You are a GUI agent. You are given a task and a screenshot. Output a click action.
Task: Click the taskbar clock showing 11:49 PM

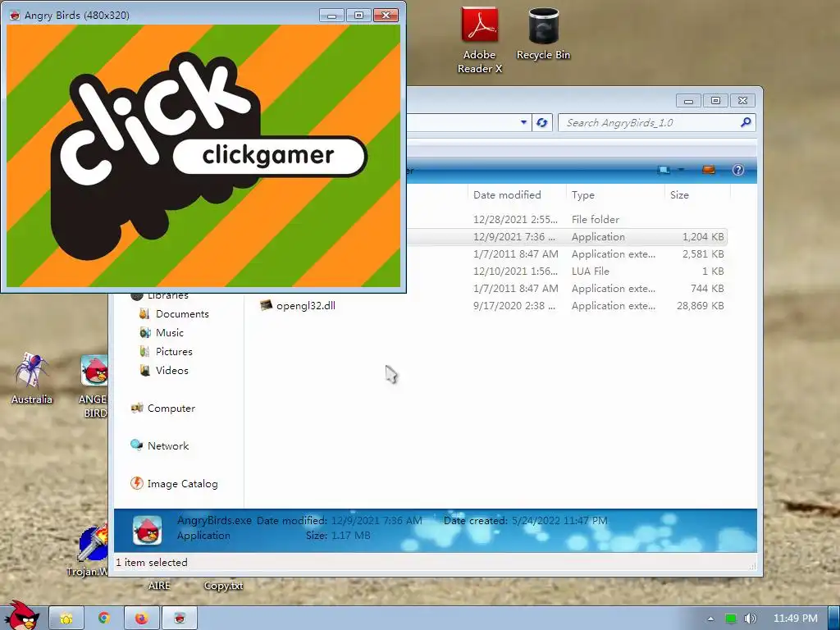pyautogui.click(x=796, y=619)
